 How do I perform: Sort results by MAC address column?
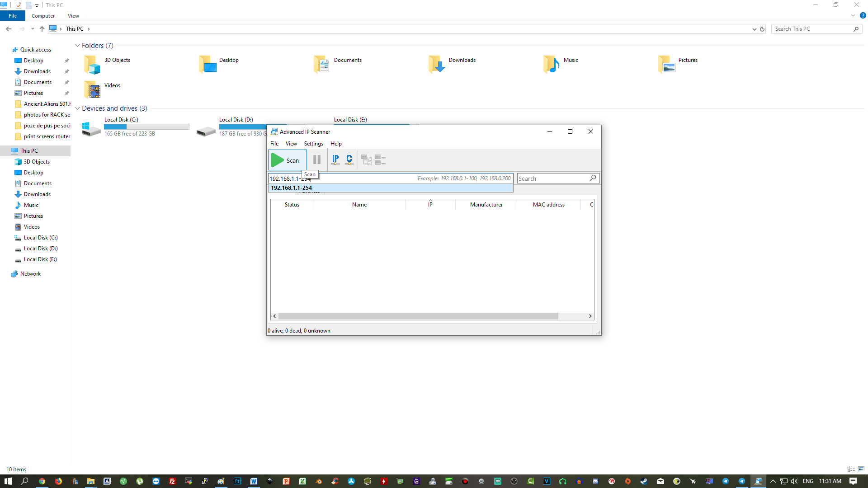click(549, 205)
